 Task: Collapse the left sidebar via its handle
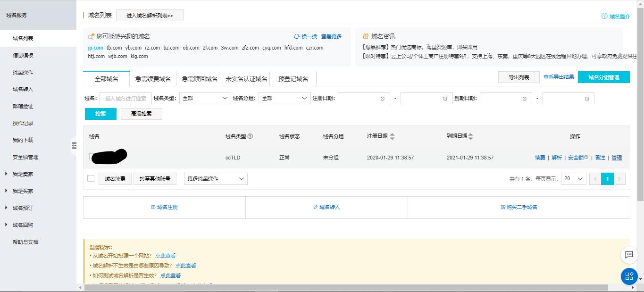coord(74,146)
